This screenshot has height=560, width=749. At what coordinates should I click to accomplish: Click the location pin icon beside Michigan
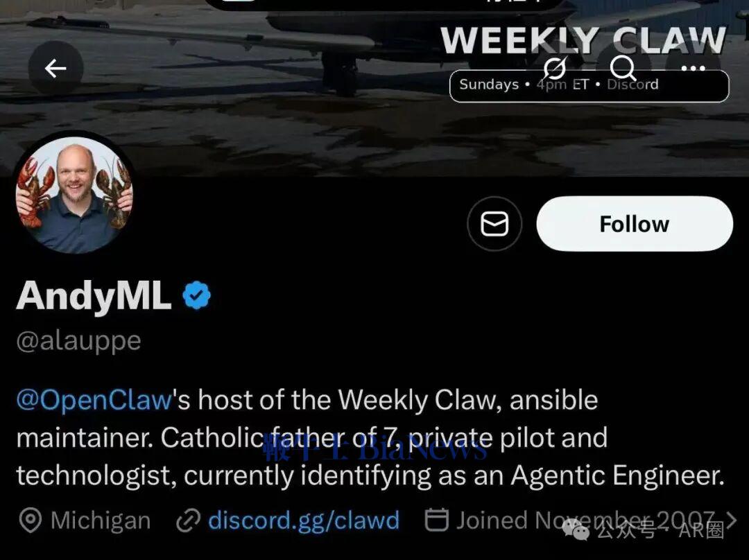[x=30, y=520]
